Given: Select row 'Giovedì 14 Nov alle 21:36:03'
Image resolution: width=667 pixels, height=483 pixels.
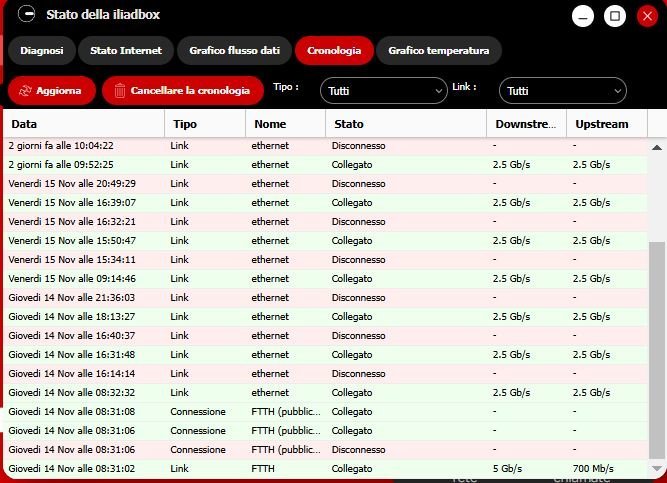Looking at the screenshot, I should tap(325, 297).
